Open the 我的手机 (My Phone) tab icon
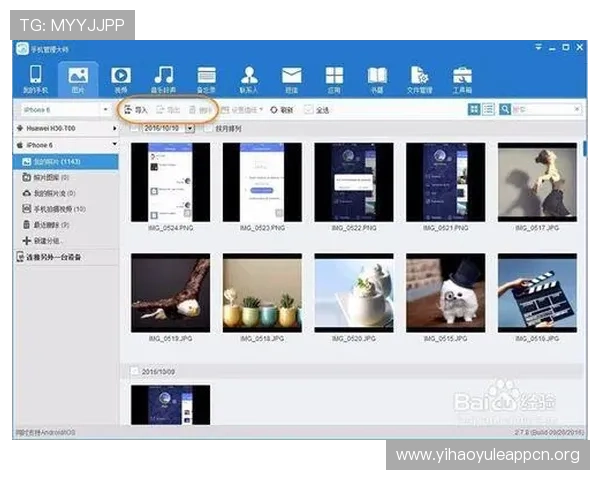The width and height of the screenshot is (600, 480). 35,78
